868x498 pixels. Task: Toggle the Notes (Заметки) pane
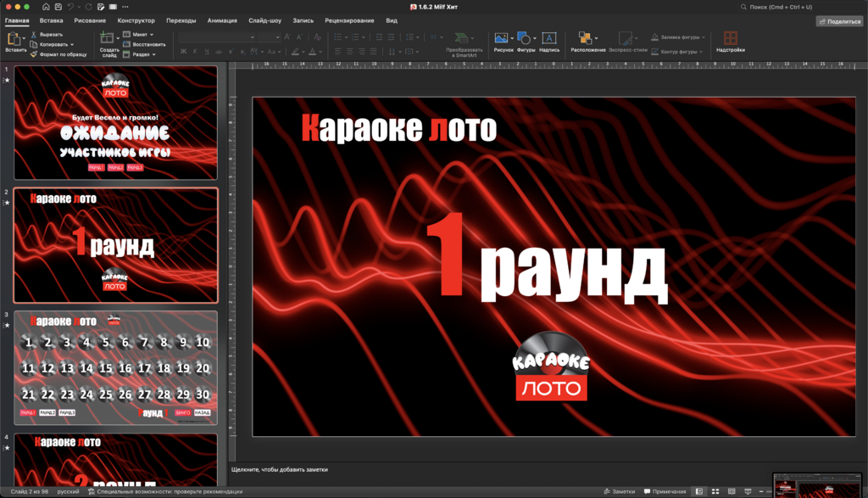click(x=619, y=491)
